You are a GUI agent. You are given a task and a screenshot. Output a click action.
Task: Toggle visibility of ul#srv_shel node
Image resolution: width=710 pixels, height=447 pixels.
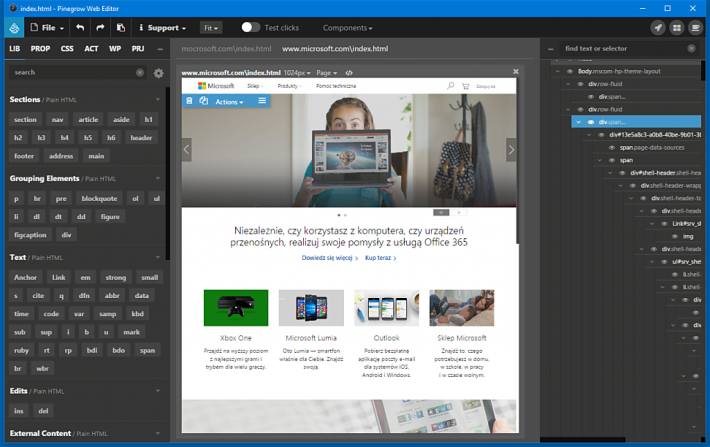pos(664,262)
